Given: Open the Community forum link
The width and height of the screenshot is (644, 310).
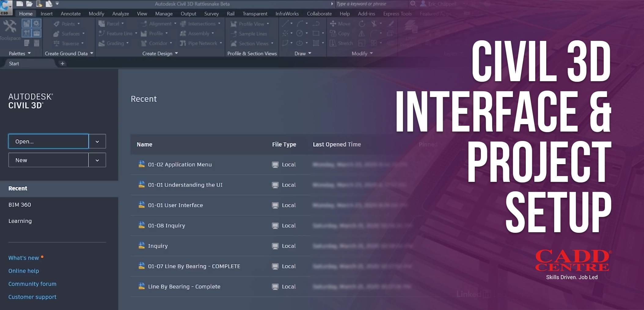Looking at the screenshot, I should 32,284.
